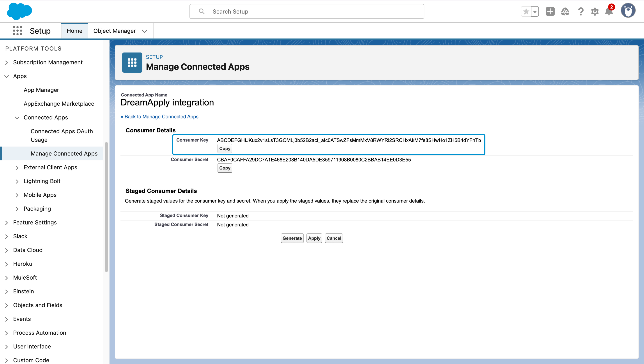Viewport: 644px width, 364px height.
Task: Open the Help question mark icon
Action: click(581, 12)
